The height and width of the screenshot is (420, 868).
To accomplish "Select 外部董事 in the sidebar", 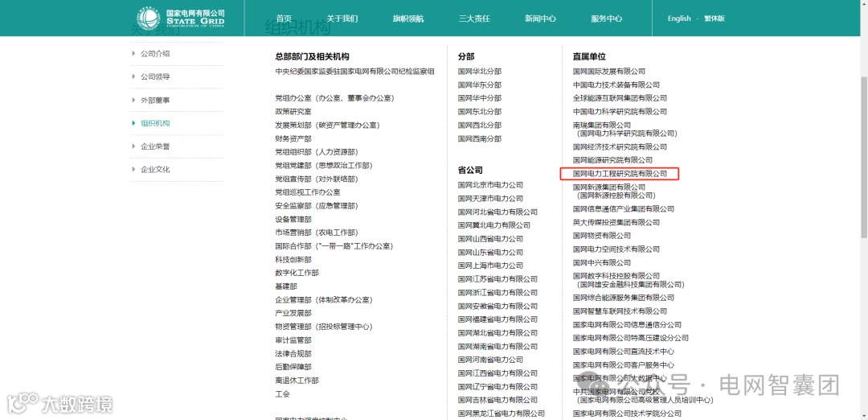I will [155, 100].
